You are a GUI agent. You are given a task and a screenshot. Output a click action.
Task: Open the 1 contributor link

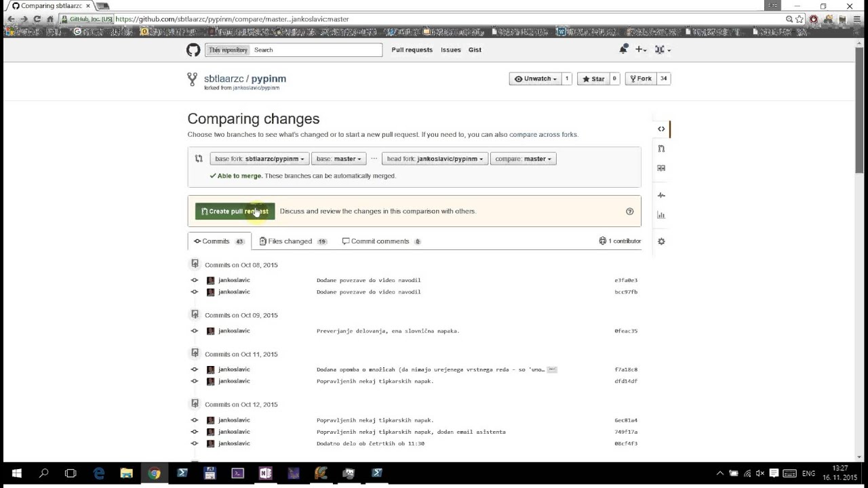coord(620,241)
